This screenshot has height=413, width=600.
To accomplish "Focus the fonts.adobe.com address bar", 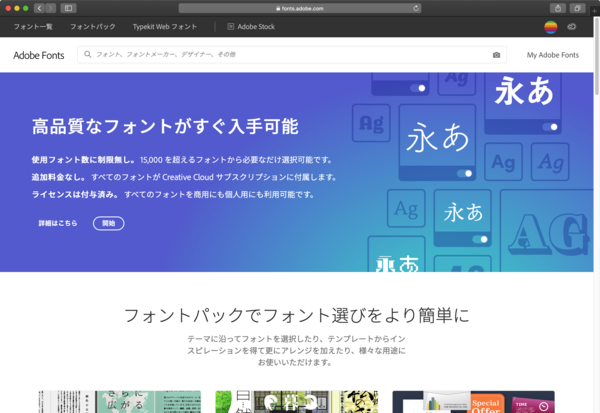I will (x=300, y=8).
